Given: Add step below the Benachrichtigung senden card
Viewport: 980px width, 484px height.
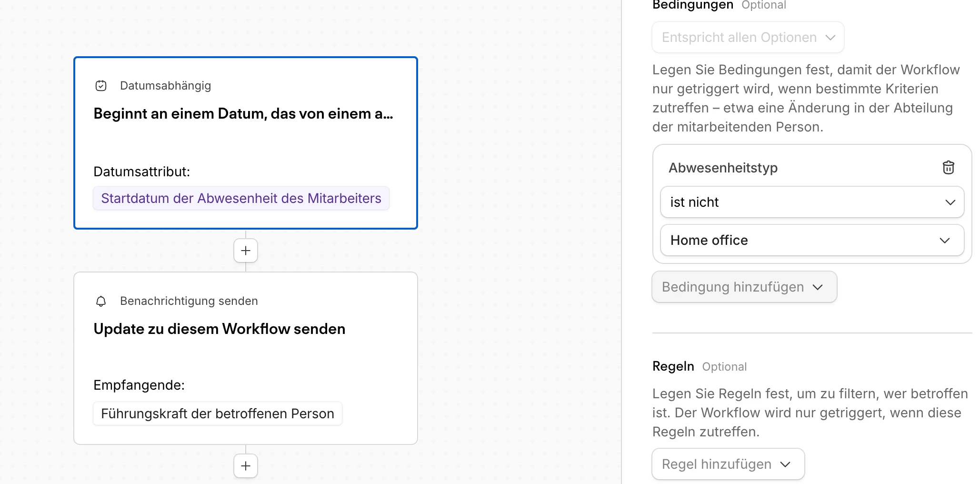Looking at the screenshot, I should [246, 466].
